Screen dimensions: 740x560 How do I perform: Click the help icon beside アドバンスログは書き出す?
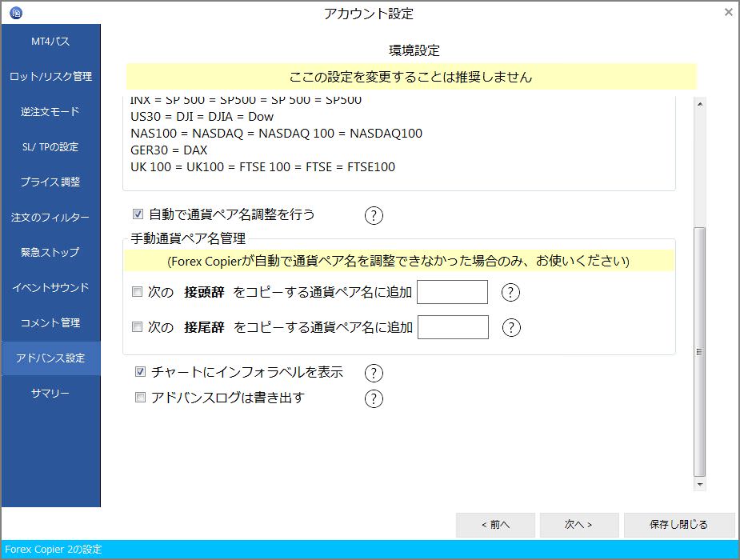click(x=374, y=398)
